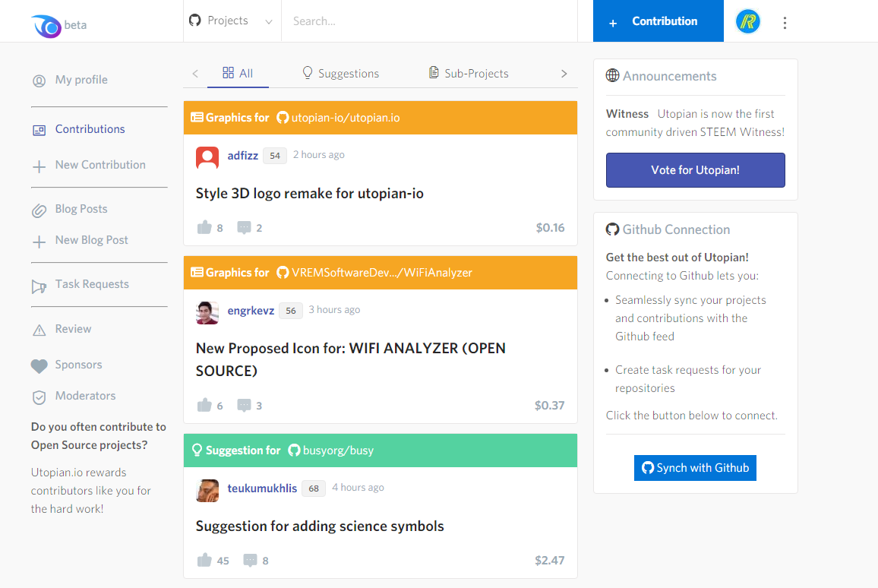Open comments on WIFI ANALYZER post
The height and width of the screenshot is (588, 878).
(x=244, y=405)
